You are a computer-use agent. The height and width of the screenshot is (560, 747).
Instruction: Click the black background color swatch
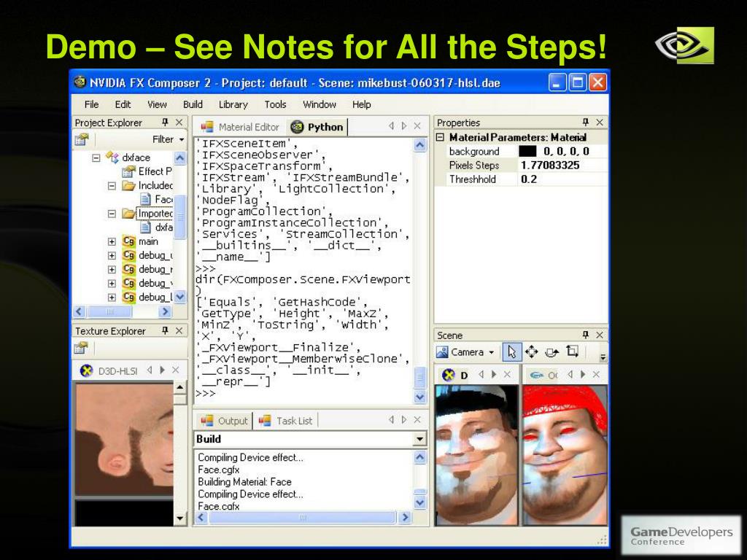pyautogui.click(x=527, y=152)
